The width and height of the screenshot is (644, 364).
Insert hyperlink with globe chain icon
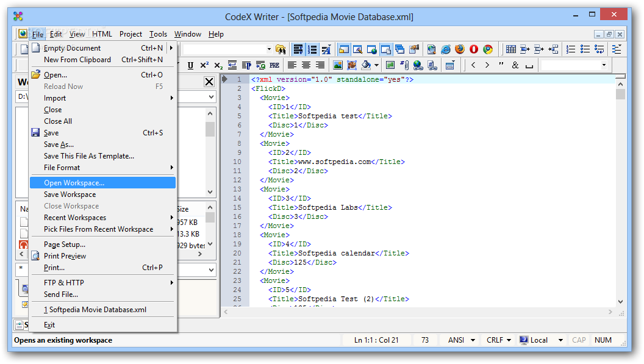click(x=418, y=65)
